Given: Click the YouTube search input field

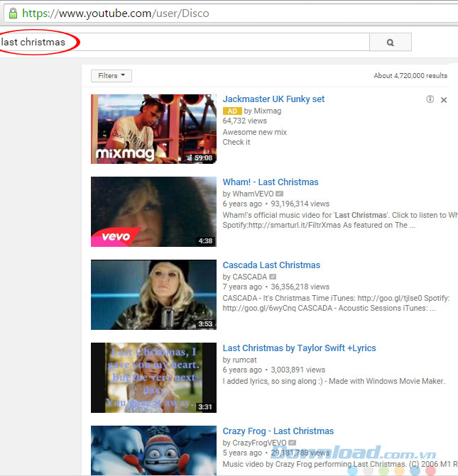Looking at the screenshot, I should tap(185, 43).
